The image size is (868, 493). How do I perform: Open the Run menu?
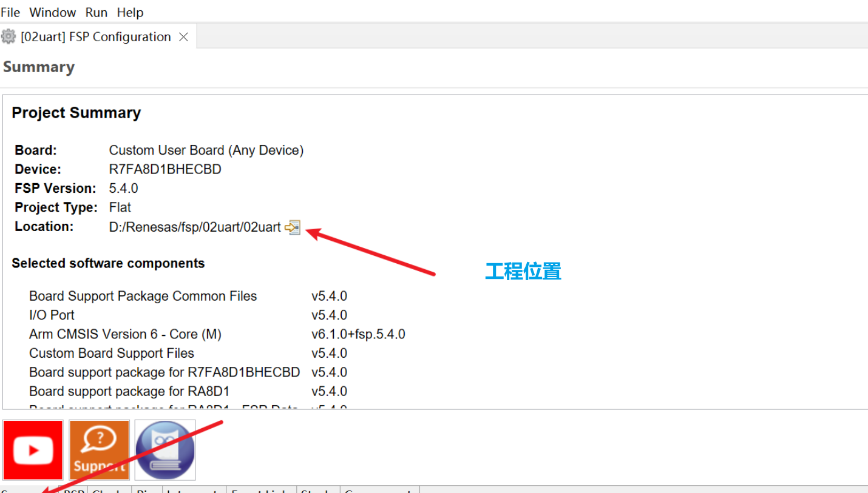click(x=97, y=12)
